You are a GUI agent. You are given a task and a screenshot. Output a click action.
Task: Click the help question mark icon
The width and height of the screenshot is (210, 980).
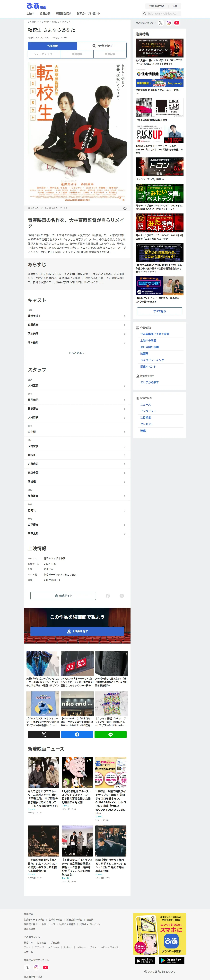tap(125, 208)
